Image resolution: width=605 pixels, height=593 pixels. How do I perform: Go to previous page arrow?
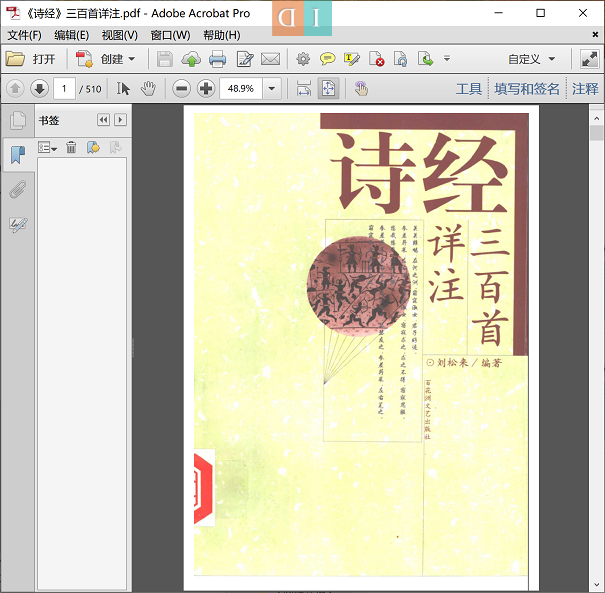coord(15,89)
